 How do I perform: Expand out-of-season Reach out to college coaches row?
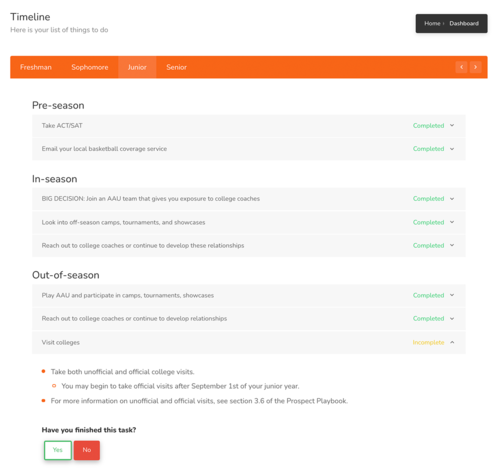tap(249, 318)
